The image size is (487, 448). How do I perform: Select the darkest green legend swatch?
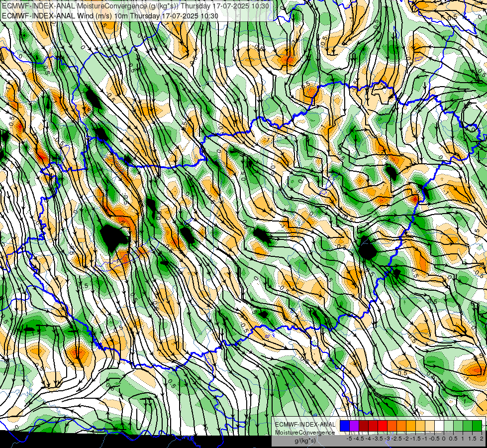point(477,426)
